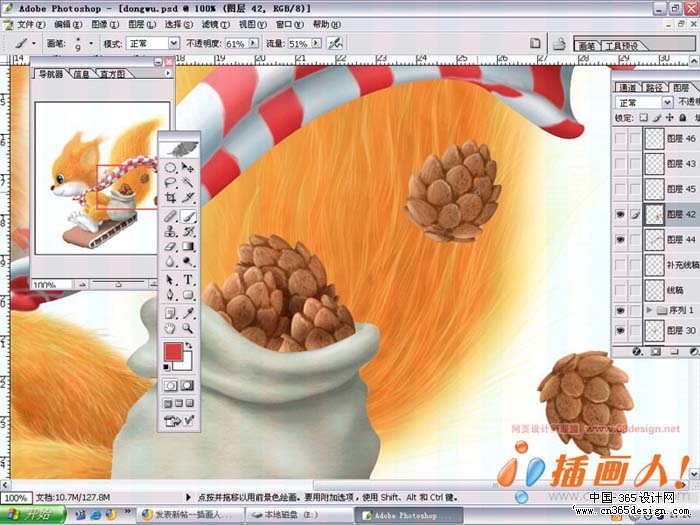700x525 pixels.
Task: Open 工具预设 palette tab in well
Action: pyautogui.click(x=622, y=46)
